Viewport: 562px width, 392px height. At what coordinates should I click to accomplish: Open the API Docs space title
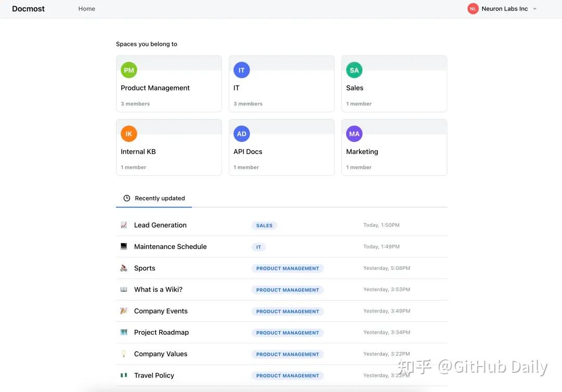pyautogui.click(x=248, y=151)
